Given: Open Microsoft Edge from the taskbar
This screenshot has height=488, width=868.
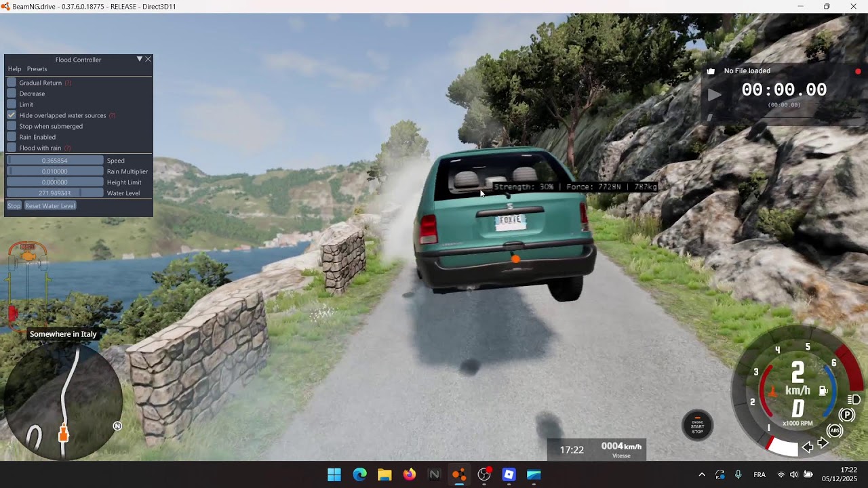Looking at the screenshot, I should pyautogui.click(x=359, y=474).
